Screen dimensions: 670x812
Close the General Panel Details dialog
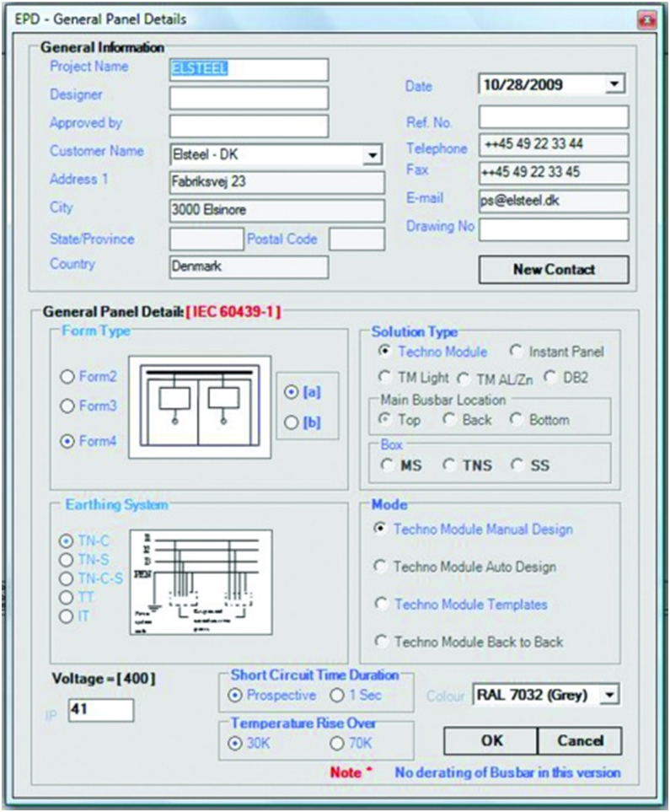click(646, 20)
